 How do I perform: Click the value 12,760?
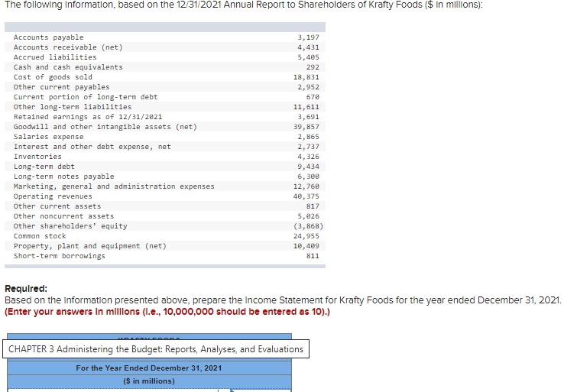pyautogui.click(x=306, y=186)
